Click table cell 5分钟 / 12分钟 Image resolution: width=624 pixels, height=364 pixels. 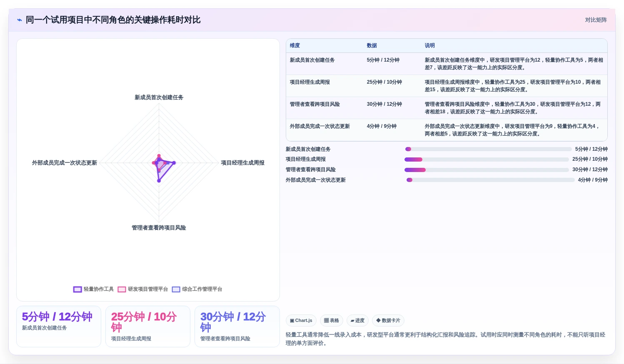pyautogui.click(x=383, y=60)
